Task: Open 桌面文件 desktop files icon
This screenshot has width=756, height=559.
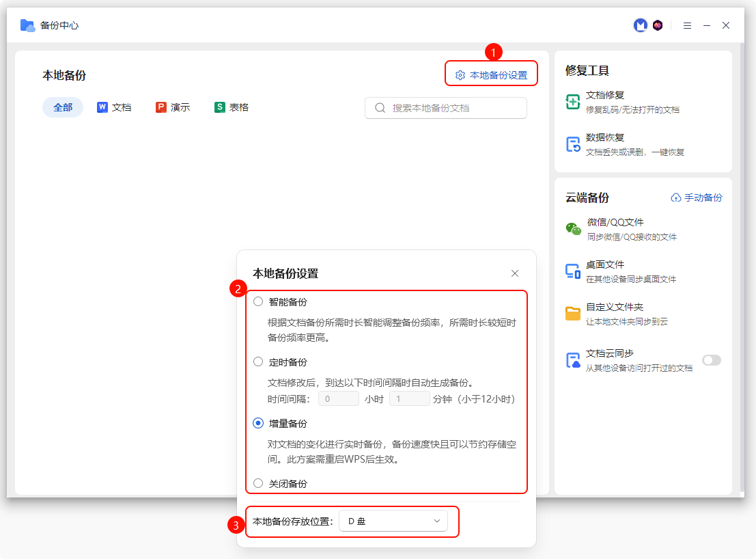Action: click(573, 271)
